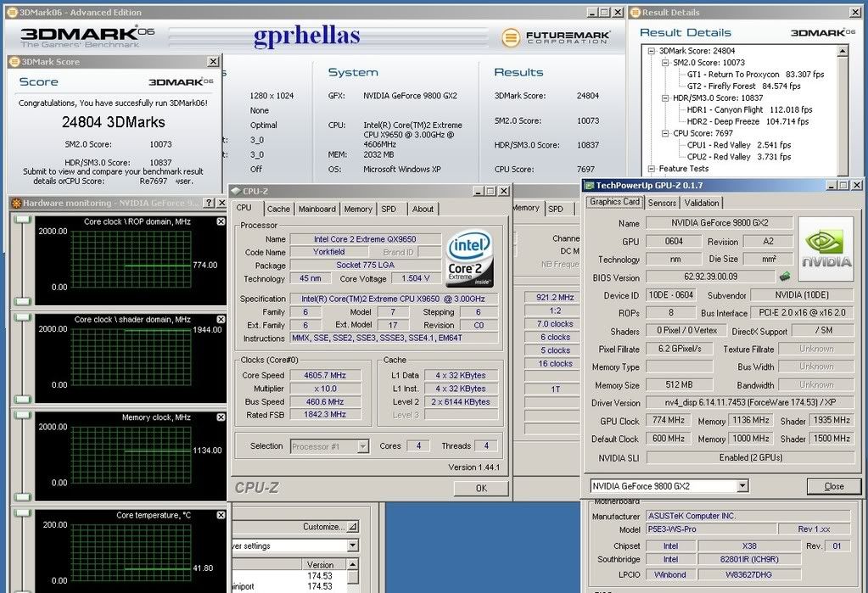Select CPU1 - Red Valley result
This screenshot has width=868, height=593.
click(739, 145)
